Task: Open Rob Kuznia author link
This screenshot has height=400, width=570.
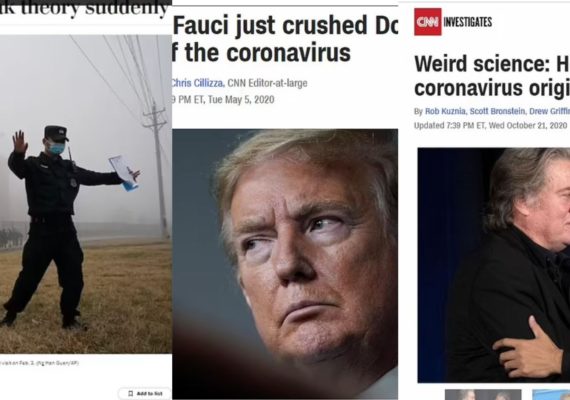Action: coord(445,111)
